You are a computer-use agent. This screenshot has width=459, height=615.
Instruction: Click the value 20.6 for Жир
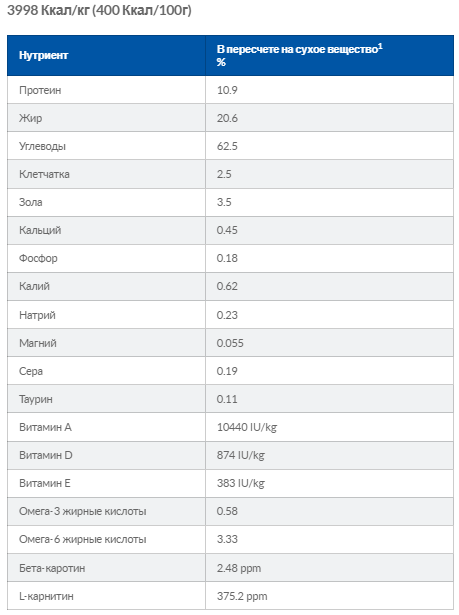point(227,118)
